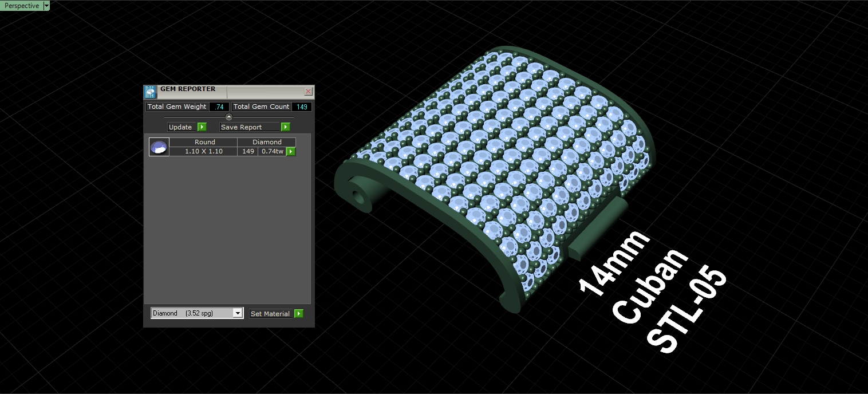The width and height of the screenshot is (868, 394).
Task: Close the Gem Reporter panel
Action: (x=308, y=92)
